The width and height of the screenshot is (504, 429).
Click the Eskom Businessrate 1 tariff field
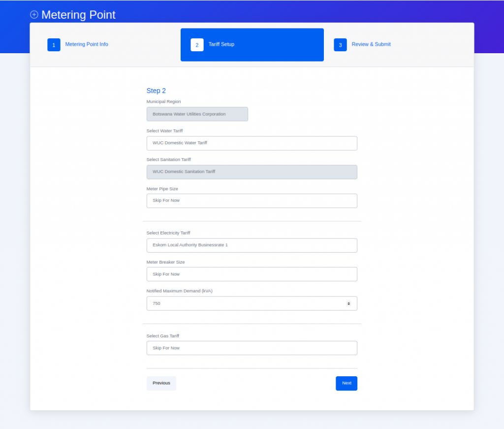[x=252, y=245]
